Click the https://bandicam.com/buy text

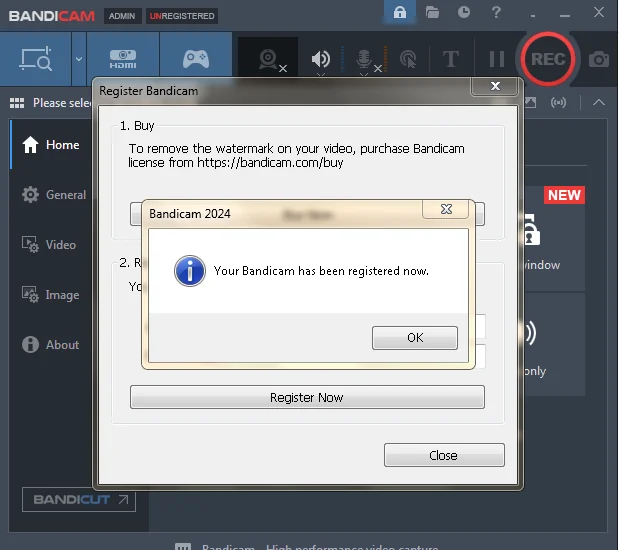tap(270, 162)
